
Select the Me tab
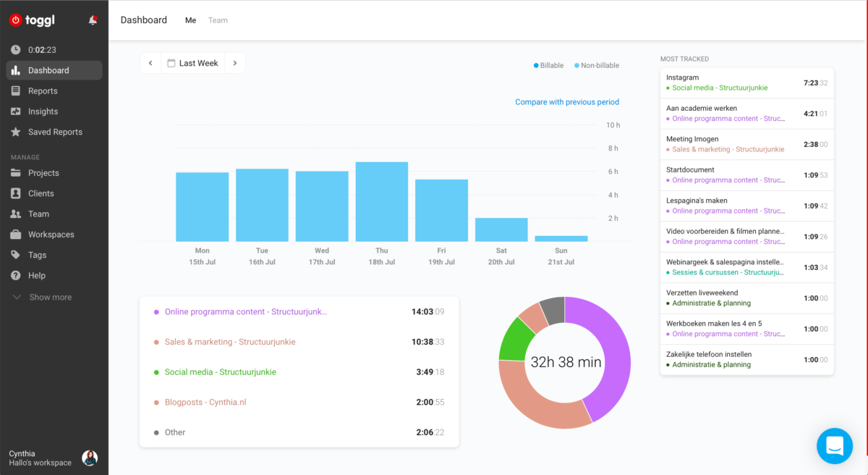coord(190,20)
